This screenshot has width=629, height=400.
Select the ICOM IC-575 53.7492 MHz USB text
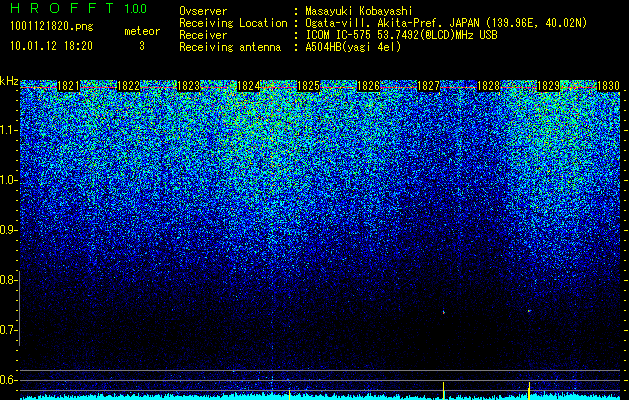pos(401,35)
